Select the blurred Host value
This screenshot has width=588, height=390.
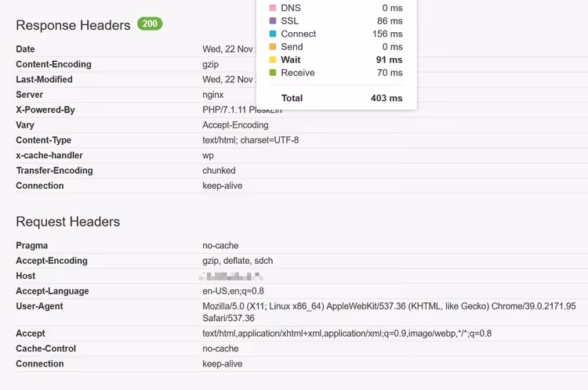tap(231, 276)
